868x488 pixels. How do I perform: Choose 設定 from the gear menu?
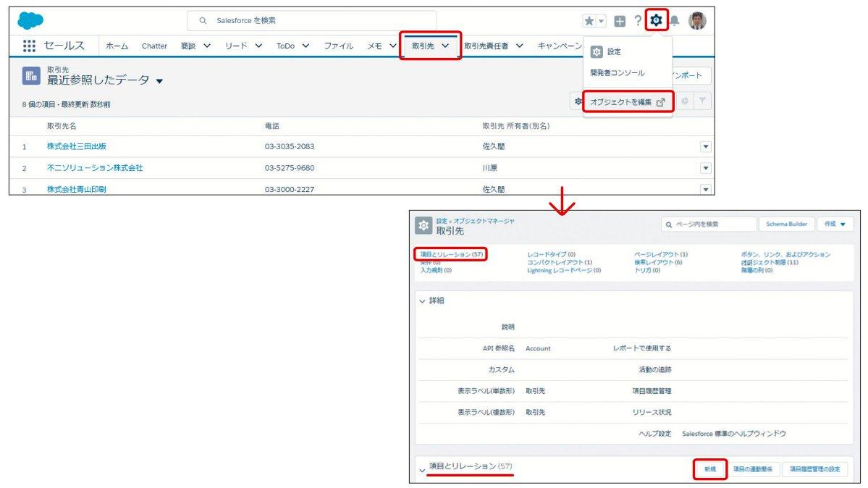(614, 51)
